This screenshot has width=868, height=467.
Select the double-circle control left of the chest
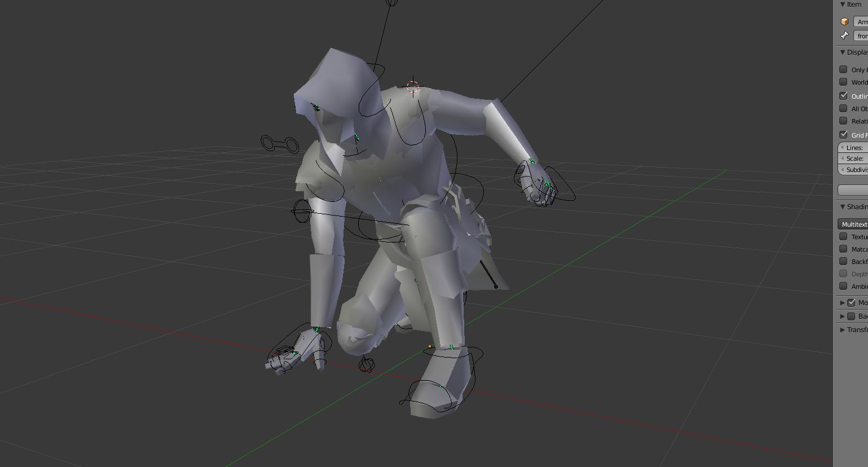(x=280, y=144)
